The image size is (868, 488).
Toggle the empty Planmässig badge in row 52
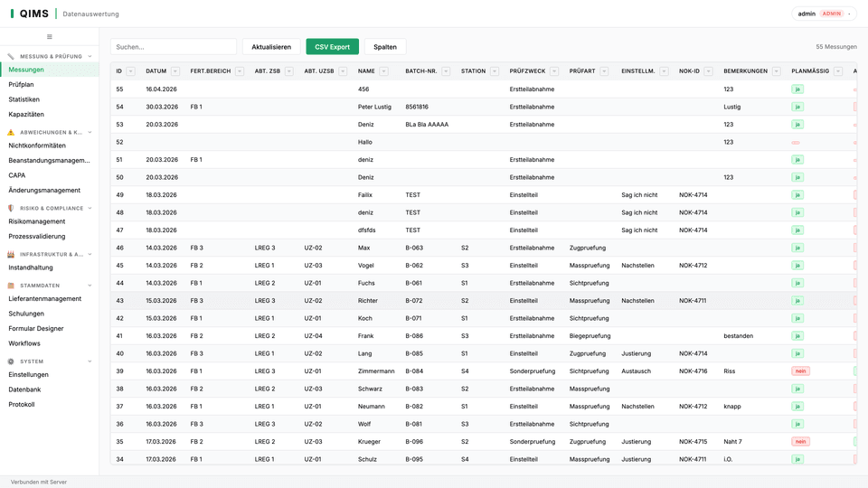click(796, 142)
